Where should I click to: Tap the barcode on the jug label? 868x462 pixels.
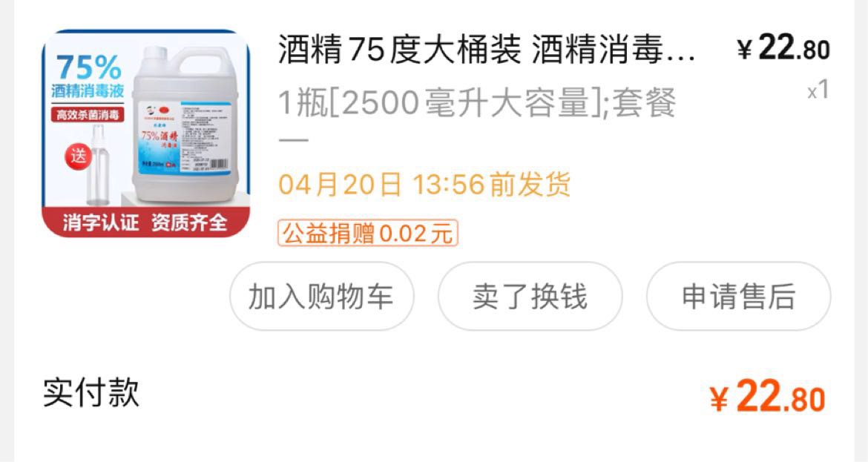(x=217, y=165)
